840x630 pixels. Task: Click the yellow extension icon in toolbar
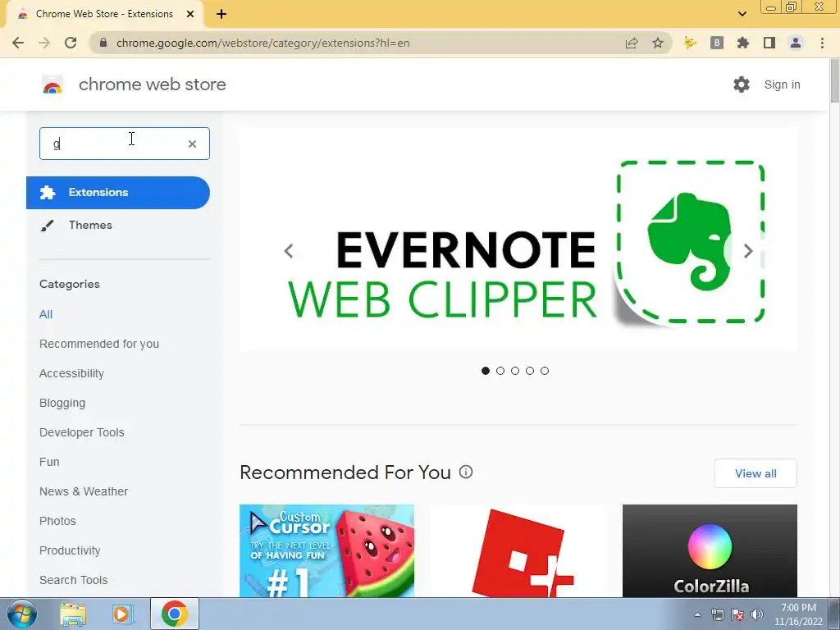[690, 43]
